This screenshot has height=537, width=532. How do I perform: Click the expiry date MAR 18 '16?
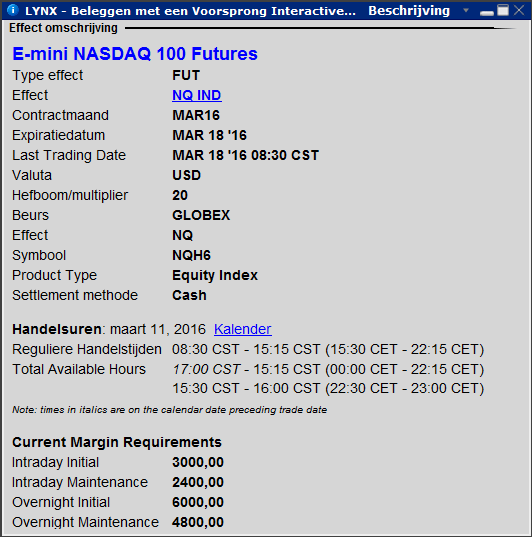[209, 135]
